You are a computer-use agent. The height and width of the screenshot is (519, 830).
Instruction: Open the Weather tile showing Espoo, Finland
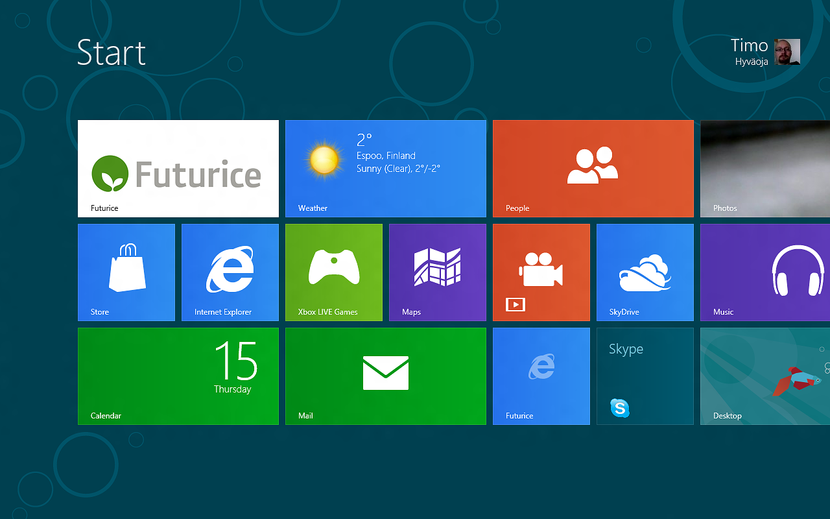(x=385, y=168)
